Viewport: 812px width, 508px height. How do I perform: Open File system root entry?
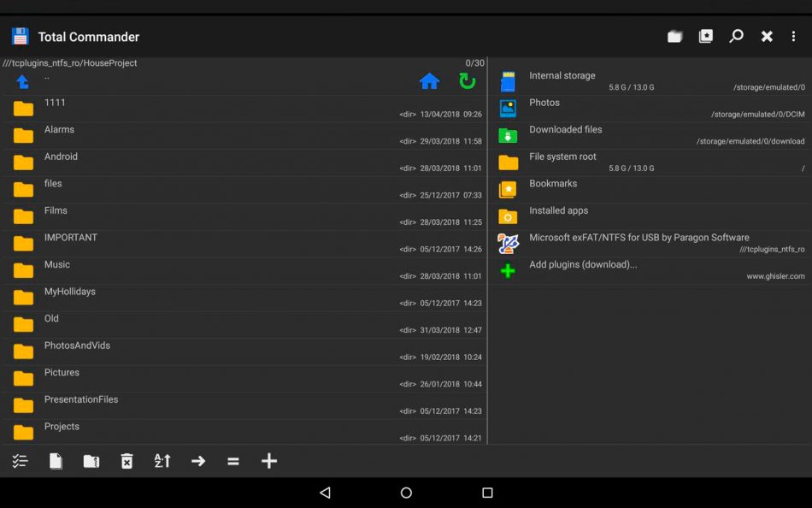(x=650, y=162)
